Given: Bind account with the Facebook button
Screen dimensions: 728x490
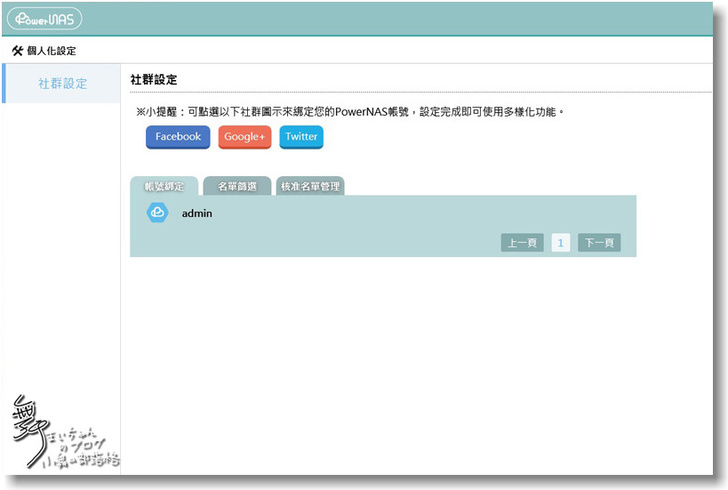Looking at the screenshot, I should tap(178, 137).
